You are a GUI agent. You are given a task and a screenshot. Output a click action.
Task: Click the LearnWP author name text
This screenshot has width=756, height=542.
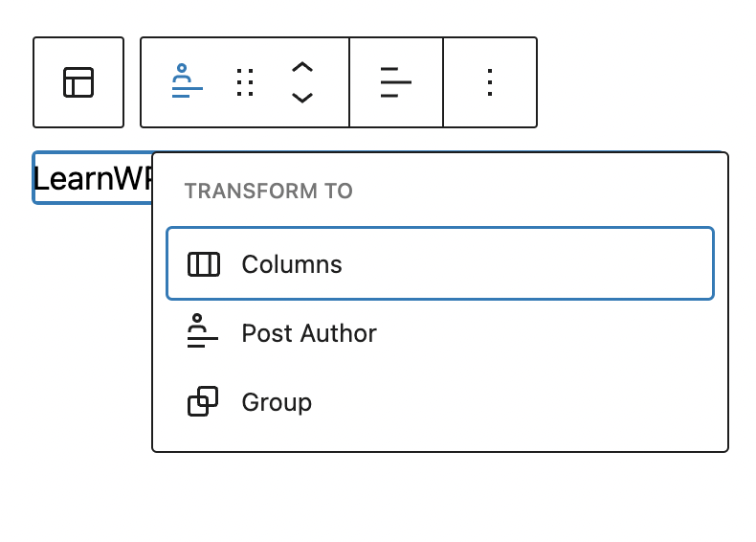pos(93,178)
